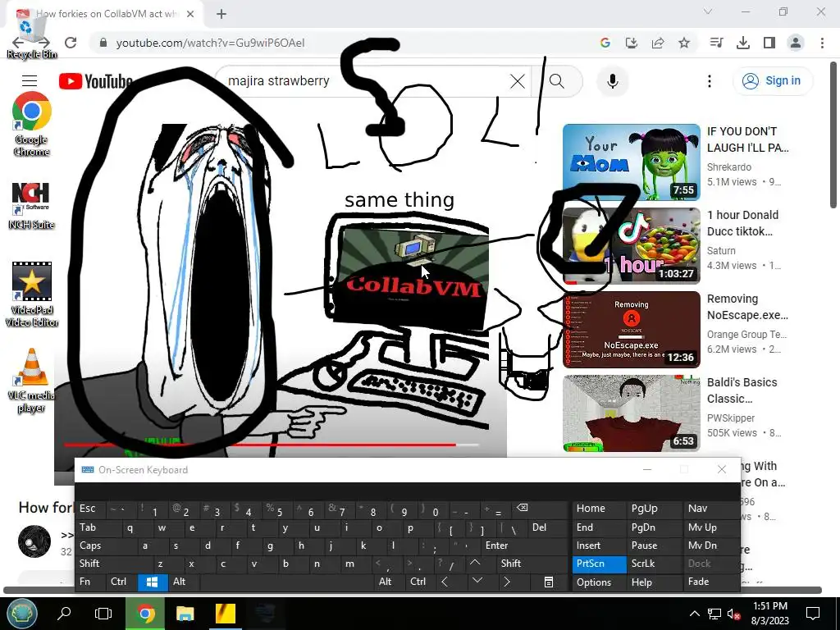Open VideoPad Video Editor desktop icon
840x630 pixels.
coord(32,294)
